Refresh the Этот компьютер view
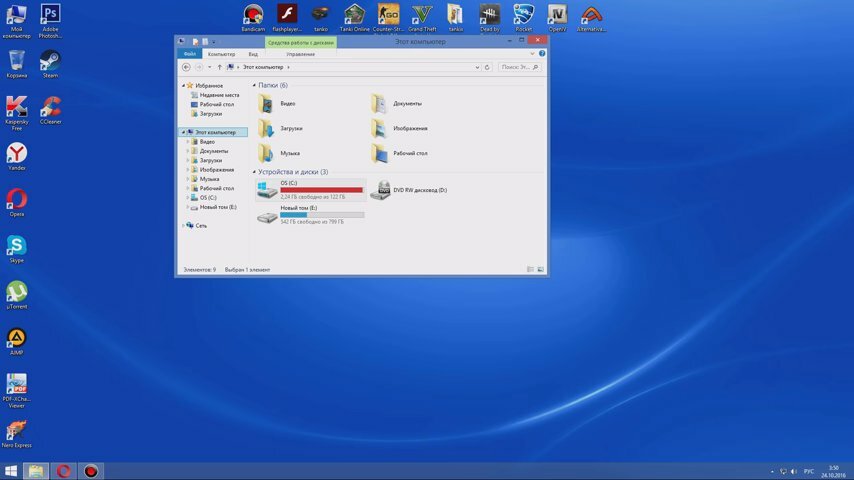Image resolution: width=854 pixels, height=480 pixels. (x=487, y=67)
